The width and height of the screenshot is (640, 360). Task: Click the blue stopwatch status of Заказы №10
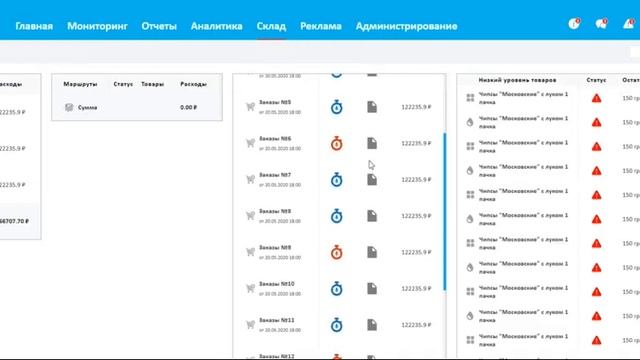[336, 289]
